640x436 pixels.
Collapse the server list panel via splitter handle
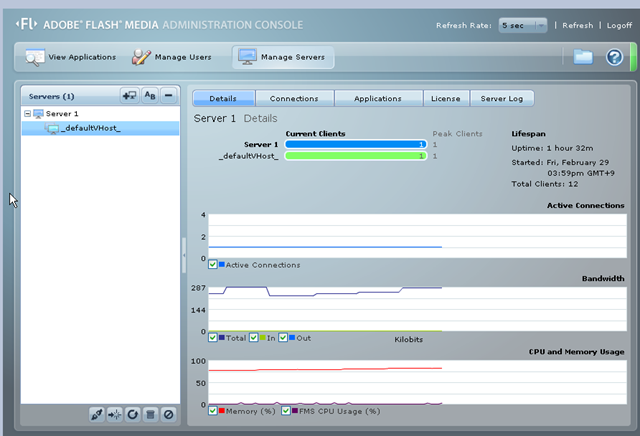click(184, 256)
